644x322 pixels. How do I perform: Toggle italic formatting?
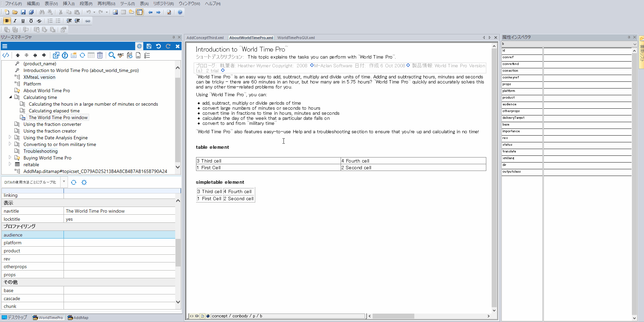tap(15, 21)
